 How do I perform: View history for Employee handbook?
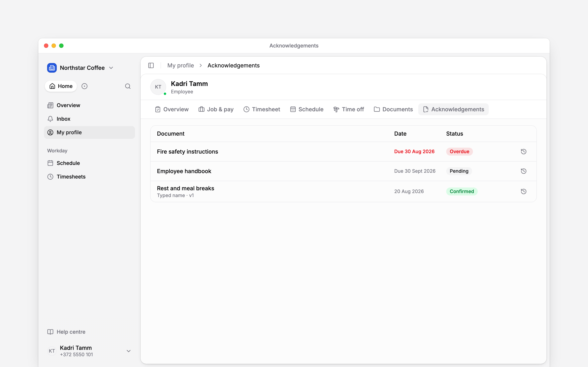(524, 171)
